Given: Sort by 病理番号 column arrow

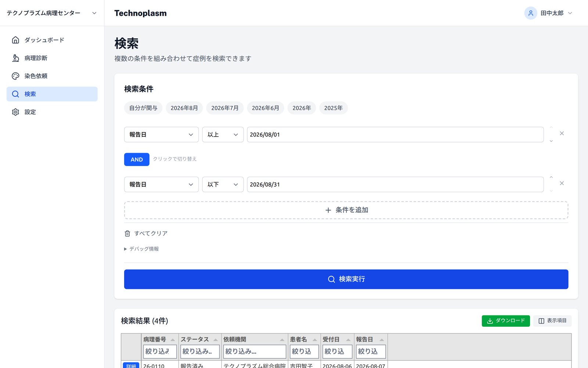Looking at the screenshot, I should (172, 340).
